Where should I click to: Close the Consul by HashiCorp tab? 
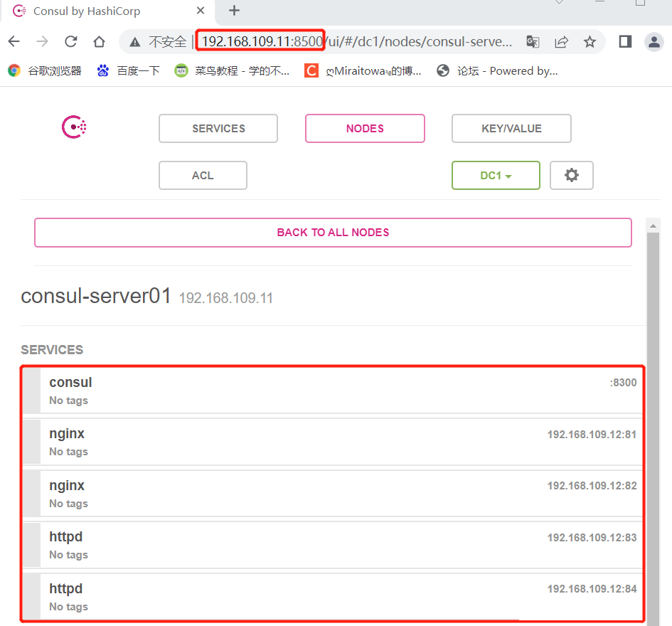[200, 11]
